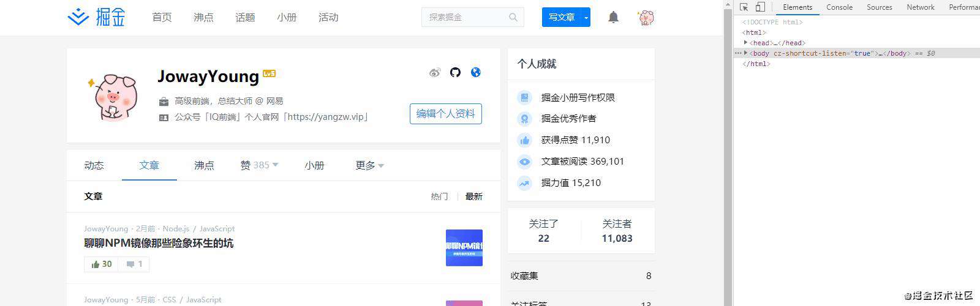Click the trend icon beside 掘力值
The width and height of the screenshot is (980, 306).
point(524,183)
